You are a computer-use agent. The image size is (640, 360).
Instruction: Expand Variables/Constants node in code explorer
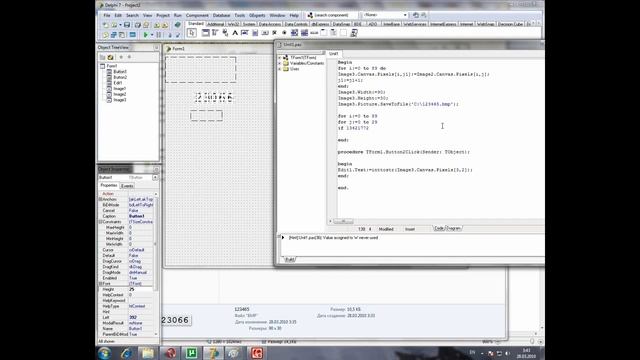point(280,64)
